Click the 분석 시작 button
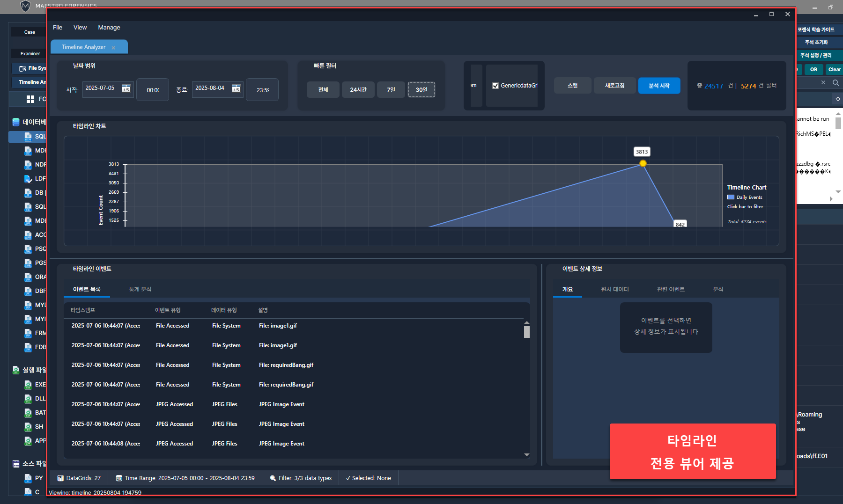This screenshot has height=504, width=843. coord(658,86)
